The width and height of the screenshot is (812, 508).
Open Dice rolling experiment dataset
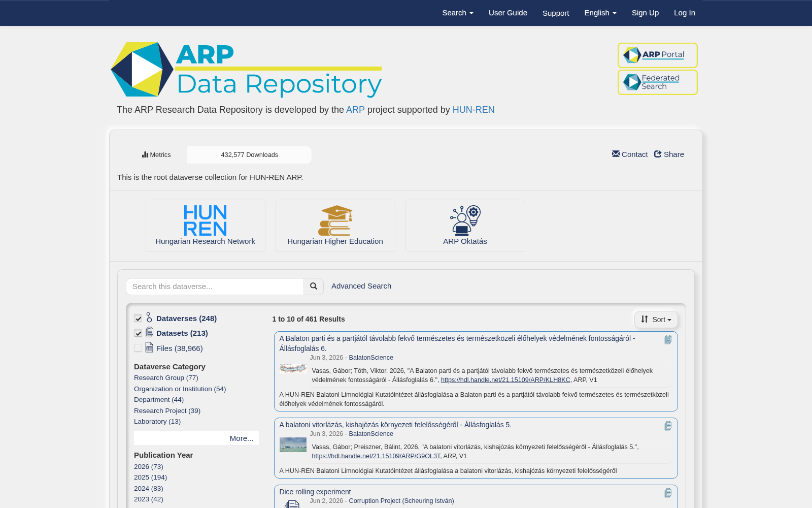click(315, 492)
